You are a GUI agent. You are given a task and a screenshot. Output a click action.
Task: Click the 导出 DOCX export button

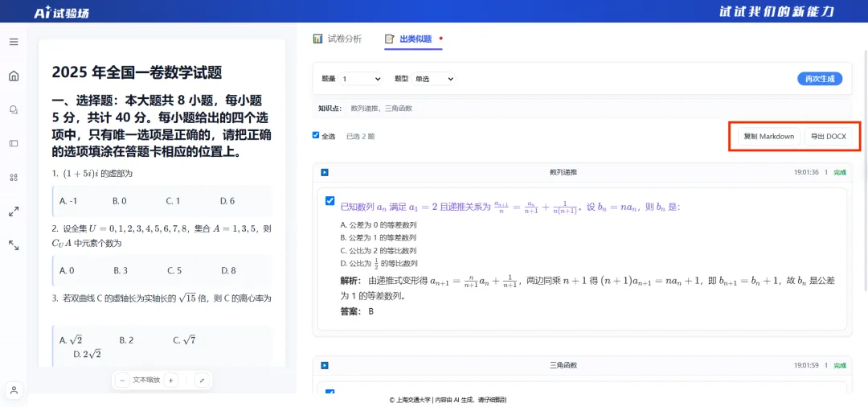click(x=828, y=136)
